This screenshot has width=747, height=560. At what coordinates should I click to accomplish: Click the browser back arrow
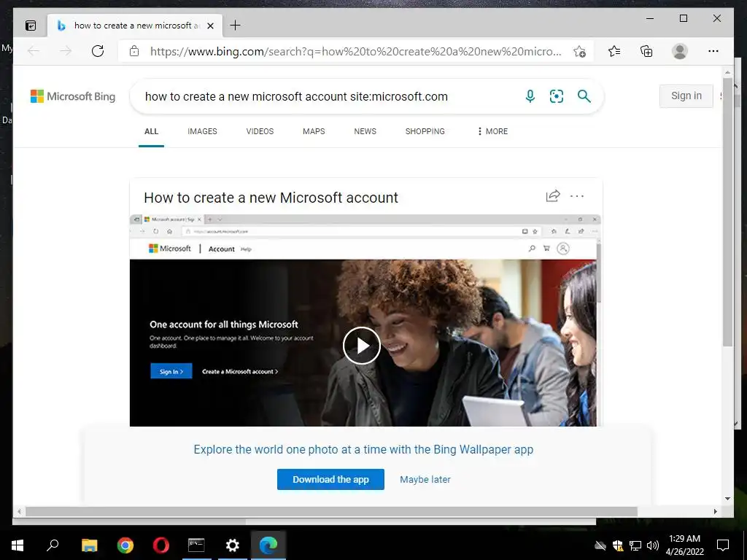pos(34,51)
